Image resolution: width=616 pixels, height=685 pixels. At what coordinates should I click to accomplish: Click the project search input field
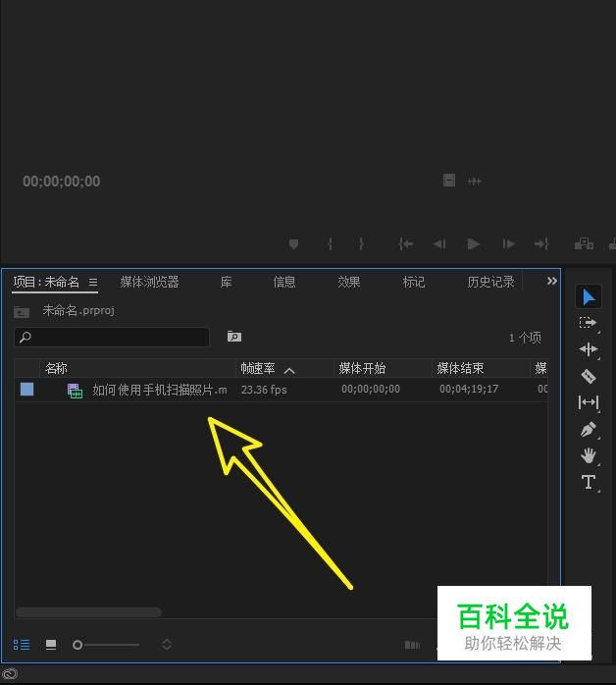click(x=112, y=338)
